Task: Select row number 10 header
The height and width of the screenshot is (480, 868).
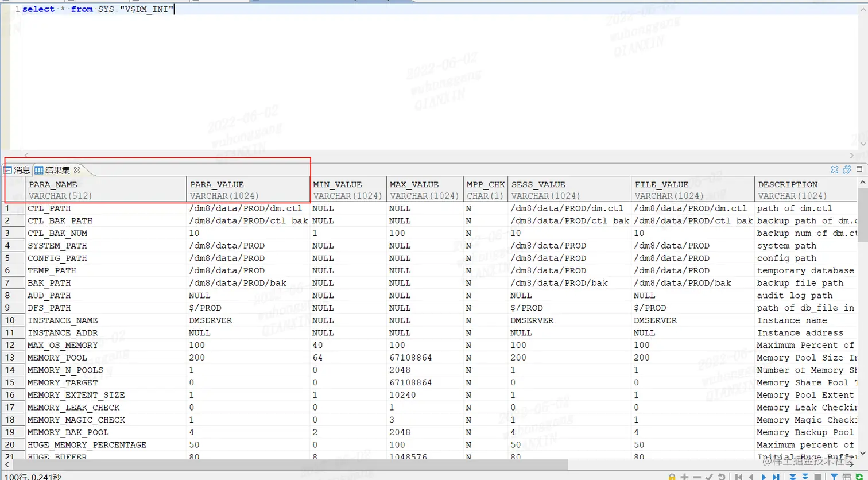Action: [x=13, y=320]
